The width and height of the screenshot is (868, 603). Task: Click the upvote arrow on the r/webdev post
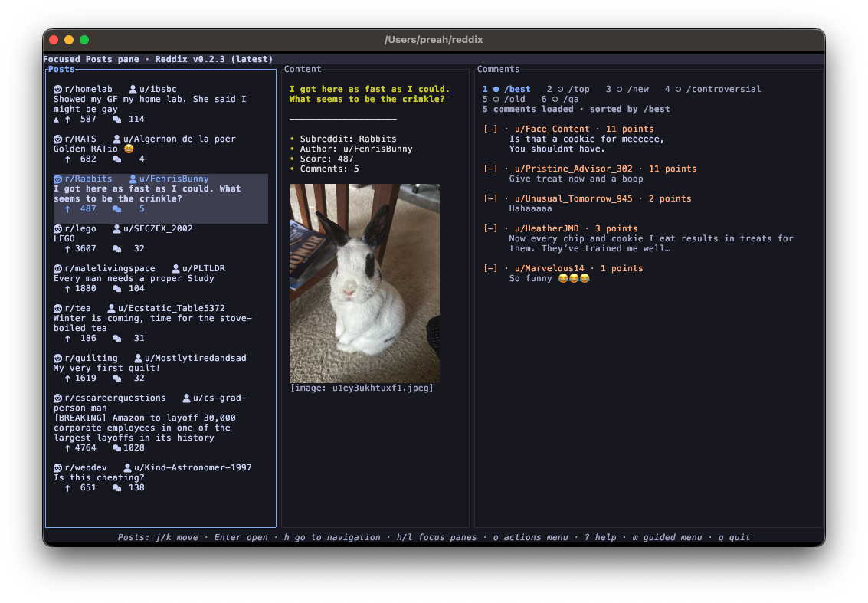[x=68, y=487]
